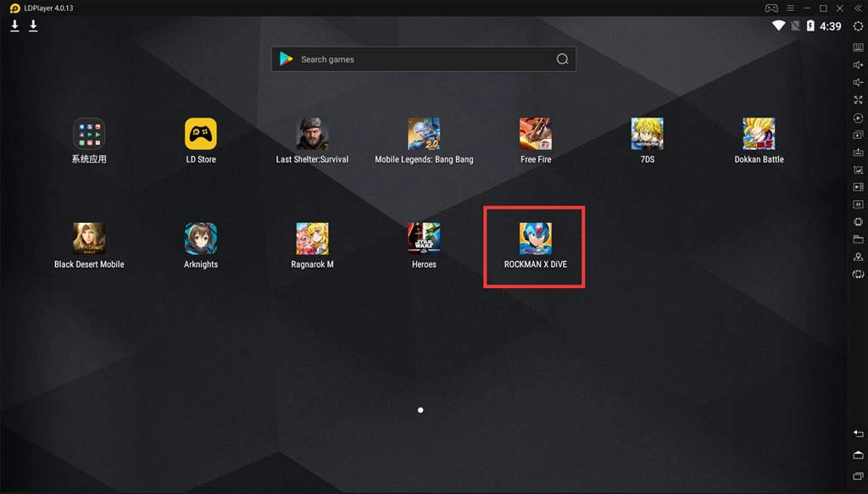Open the 7DS game icon
This screenshot has height=494, width=868.
point(647,133)
